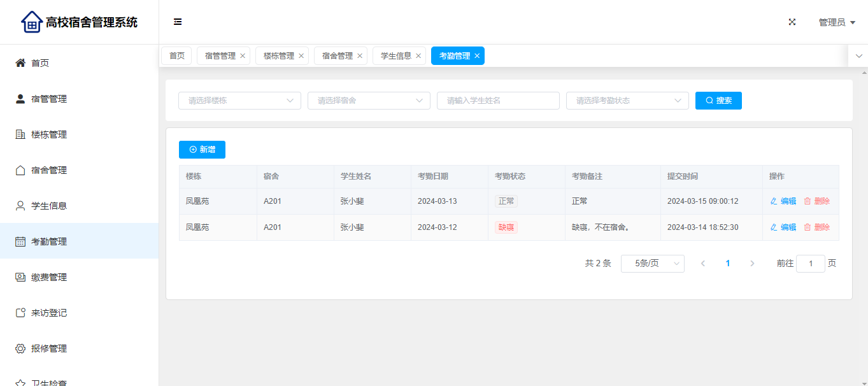Click the house logo icon
Image resolution: width=868 pixels, height=386 pixels.
31,22
